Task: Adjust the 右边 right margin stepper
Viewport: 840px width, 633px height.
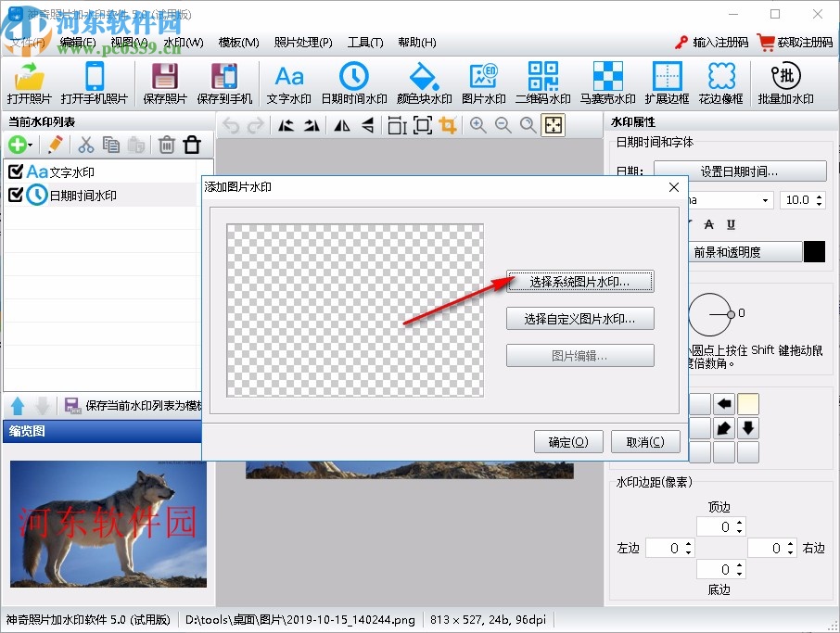Action: [791, 548]
